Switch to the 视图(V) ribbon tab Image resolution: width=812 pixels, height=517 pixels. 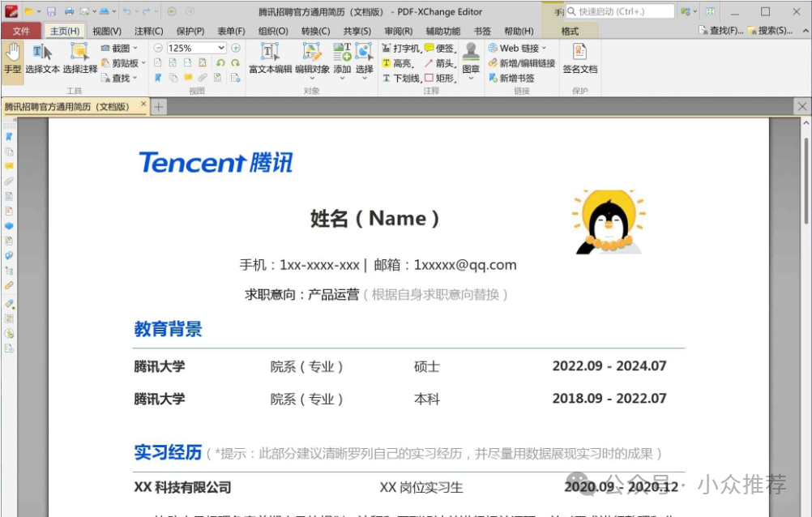click(106, 31)
